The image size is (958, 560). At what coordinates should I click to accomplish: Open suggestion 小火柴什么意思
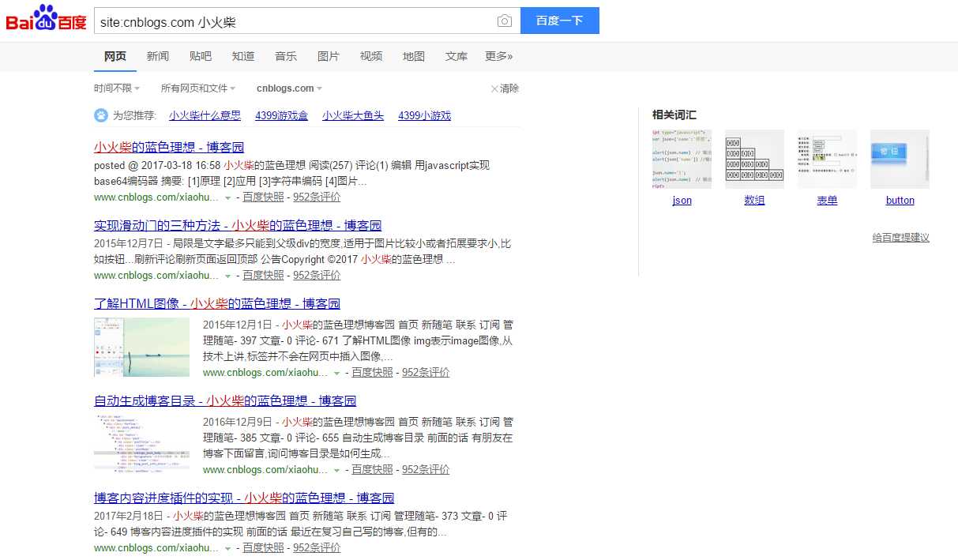(205, 115)
